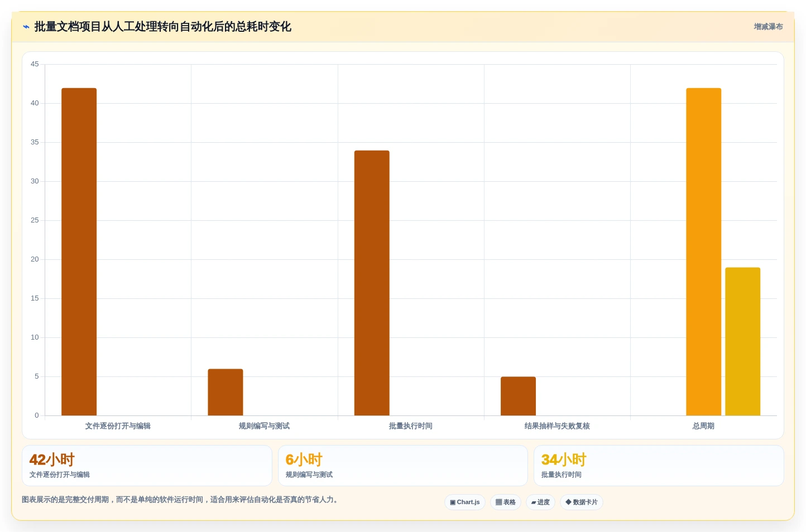Click the 增减瀑布 badge in the header

(768, 27)
